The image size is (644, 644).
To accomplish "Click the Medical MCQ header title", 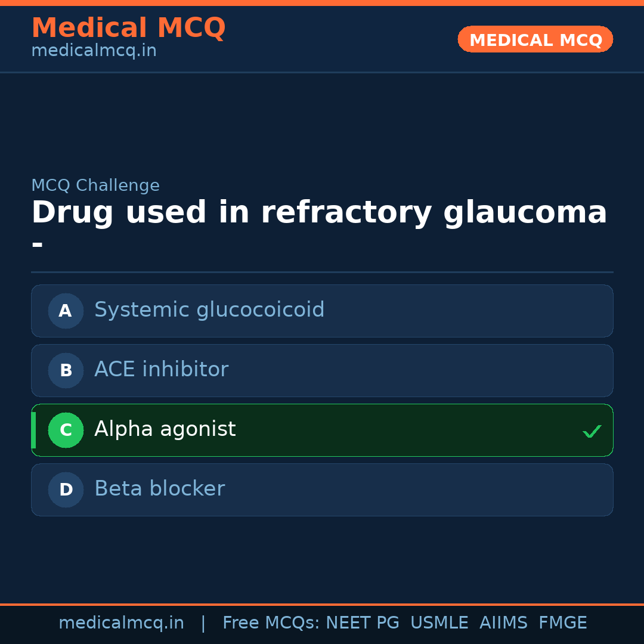I will (x=128, y=28).
